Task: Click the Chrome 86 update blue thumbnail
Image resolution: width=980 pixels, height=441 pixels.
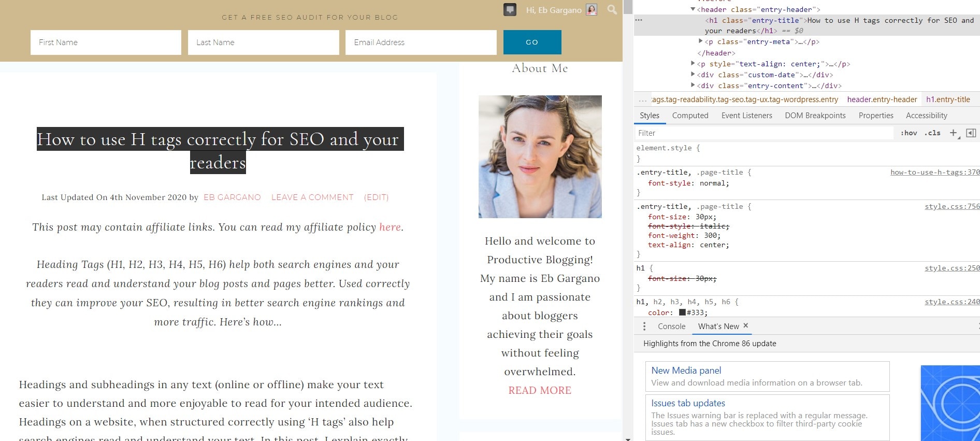Action: pyautogui.click(x=950, y=403)
